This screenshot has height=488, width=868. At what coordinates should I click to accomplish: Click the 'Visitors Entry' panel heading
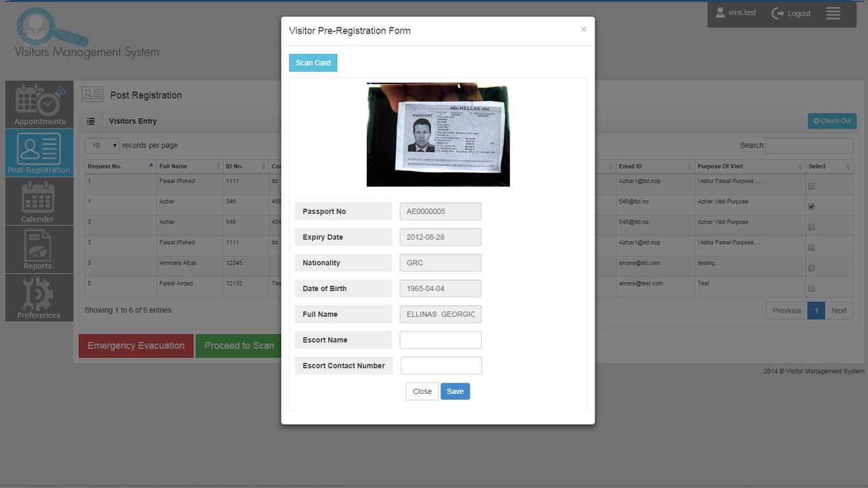tap(133, 121)
